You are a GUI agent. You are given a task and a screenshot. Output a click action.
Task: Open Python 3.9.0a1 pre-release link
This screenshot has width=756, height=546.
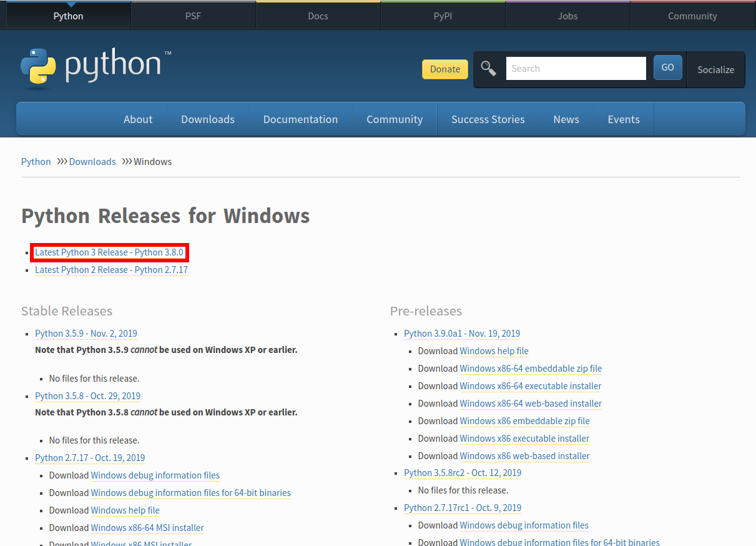461,334
